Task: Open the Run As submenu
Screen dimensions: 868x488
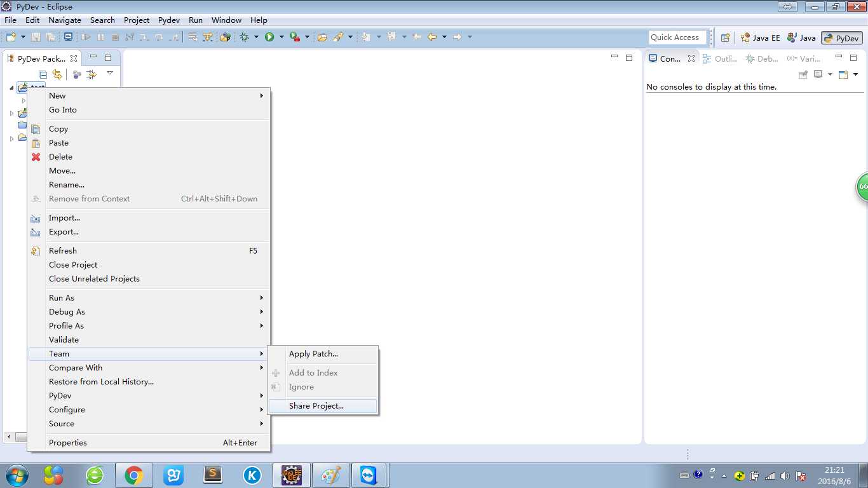Action: [149, 298]
